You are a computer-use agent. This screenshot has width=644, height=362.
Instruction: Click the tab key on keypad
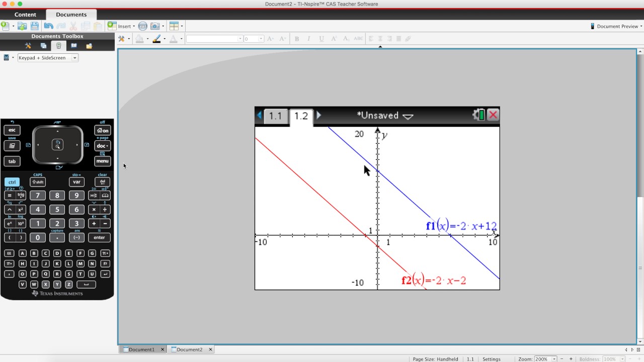click(12, 161)
